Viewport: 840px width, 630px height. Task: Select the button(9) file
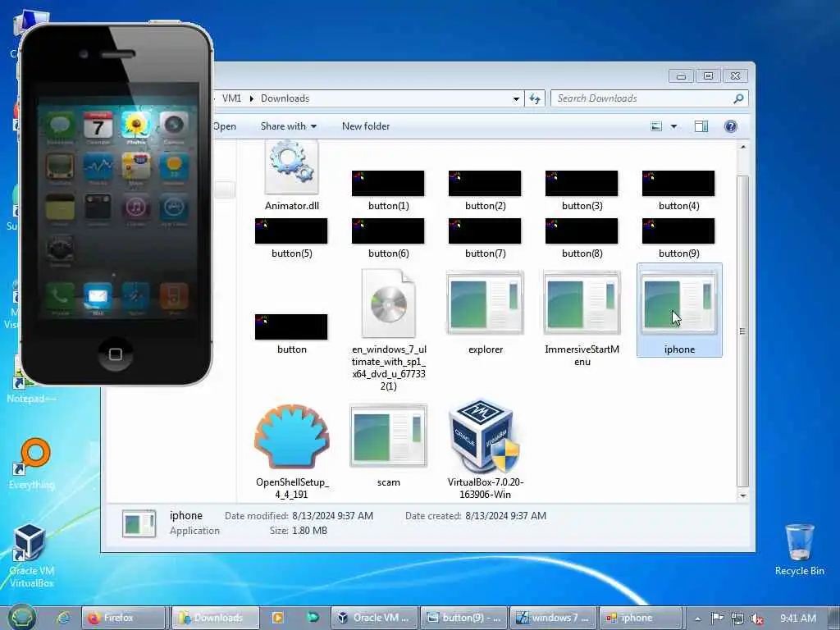tap(678, 237)
